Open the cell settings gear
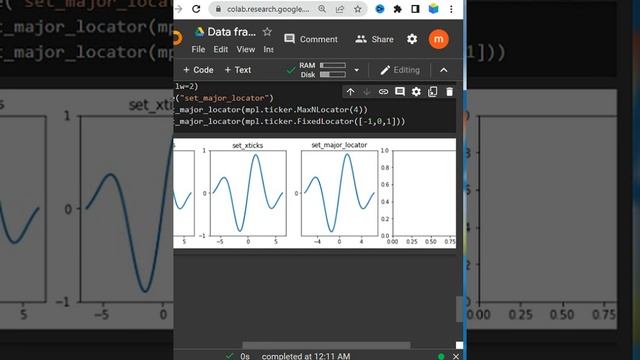 coord(416,92)
